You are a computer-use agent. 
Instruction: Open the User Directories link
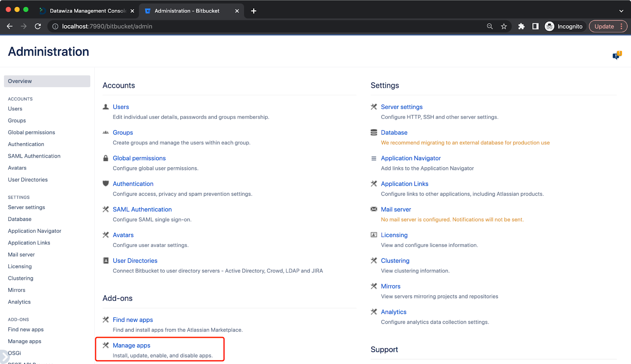click(135, 261)
